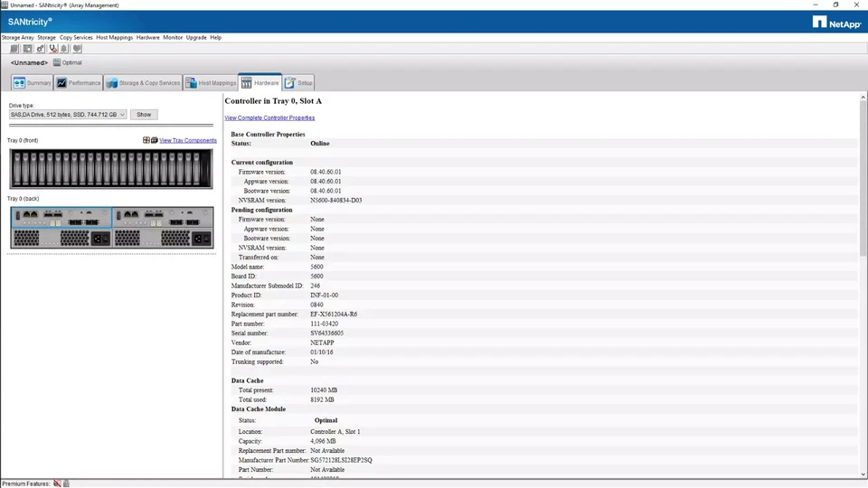Open the Drive type dropdown
Screen dimensions: 868x488
tap(68, 115)
